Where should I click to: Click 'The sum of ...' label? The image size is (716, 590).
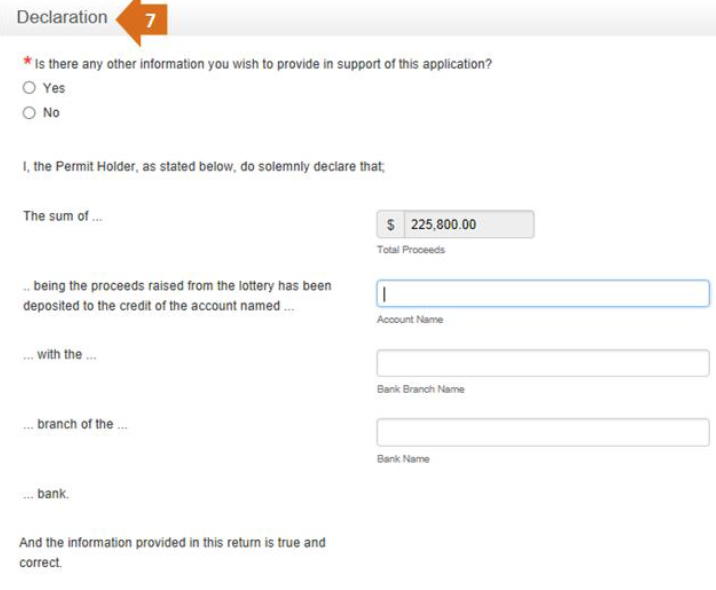click(63, 216)
